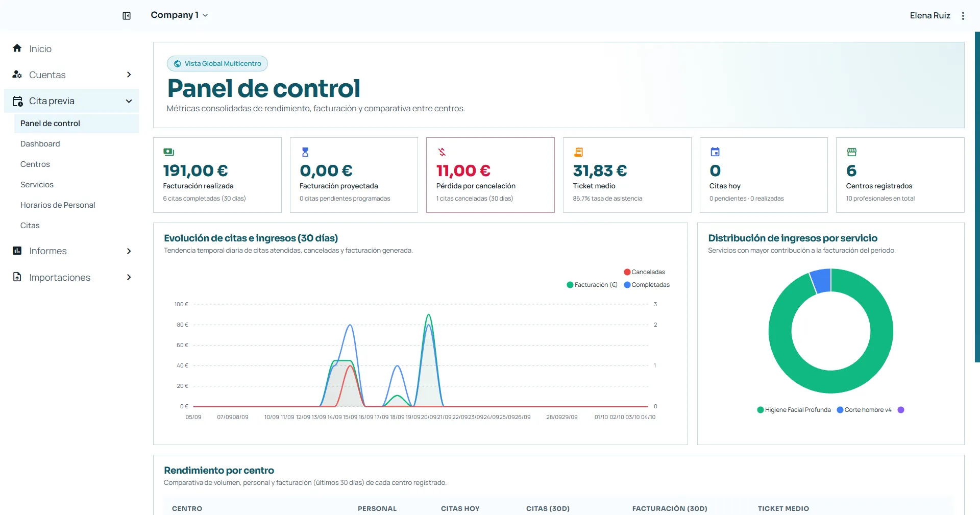Screen dimensions: 980x515
Task: Click the Inicio home icon
Action: pyautogui.click(x=17, y=48)
